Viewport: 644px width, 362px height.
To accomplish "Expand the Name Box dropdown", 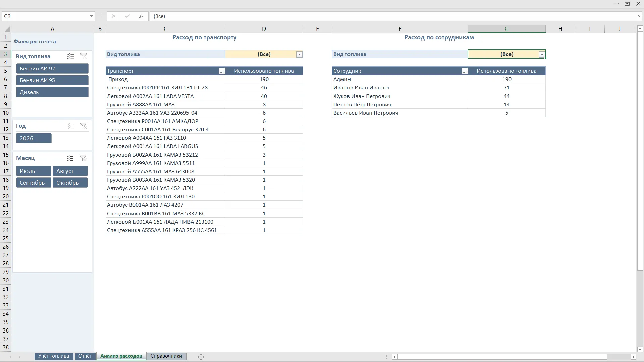I will (x=91, y=16).
